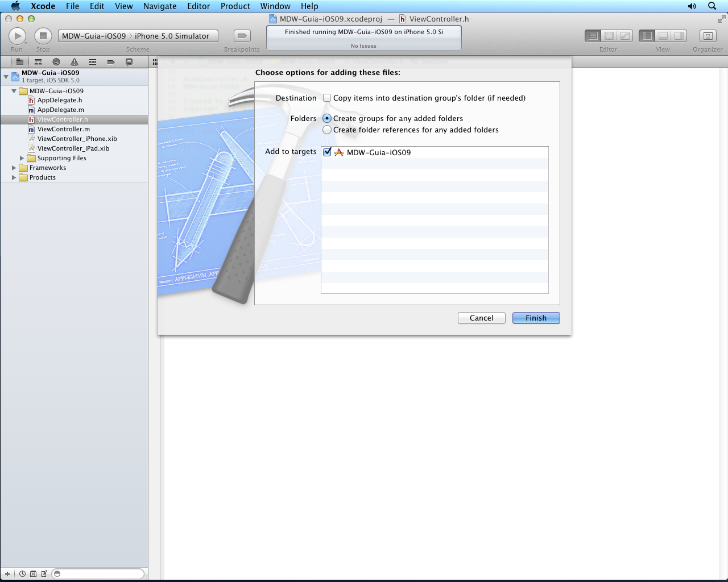The width and height of the screenshot is (728, 582).
Task: Select the Version editor icon
Action: [x=625, y=36]
